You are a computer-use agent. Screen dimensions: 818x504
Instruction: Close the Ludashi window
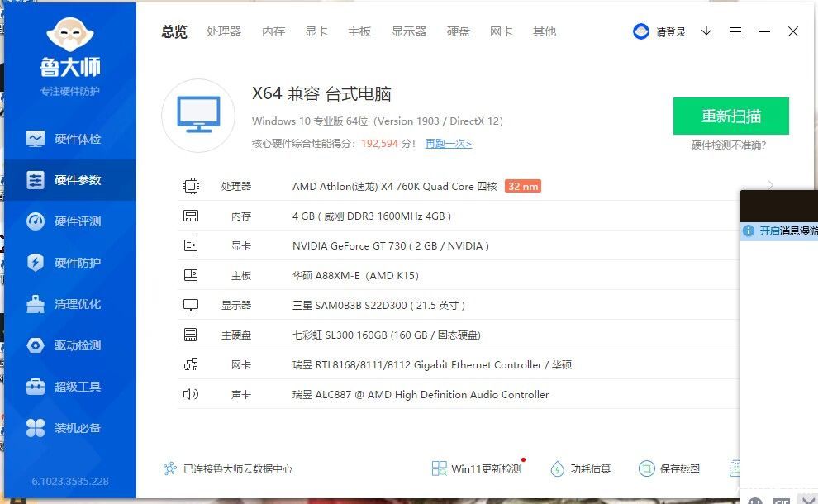coord(793,32)
